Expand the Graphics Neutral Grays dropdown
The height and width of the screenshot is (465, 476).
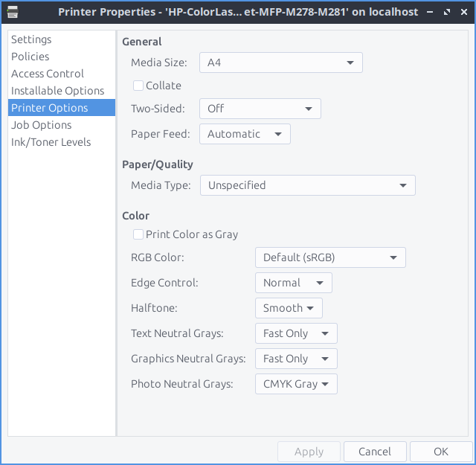[x=295, y=359]
